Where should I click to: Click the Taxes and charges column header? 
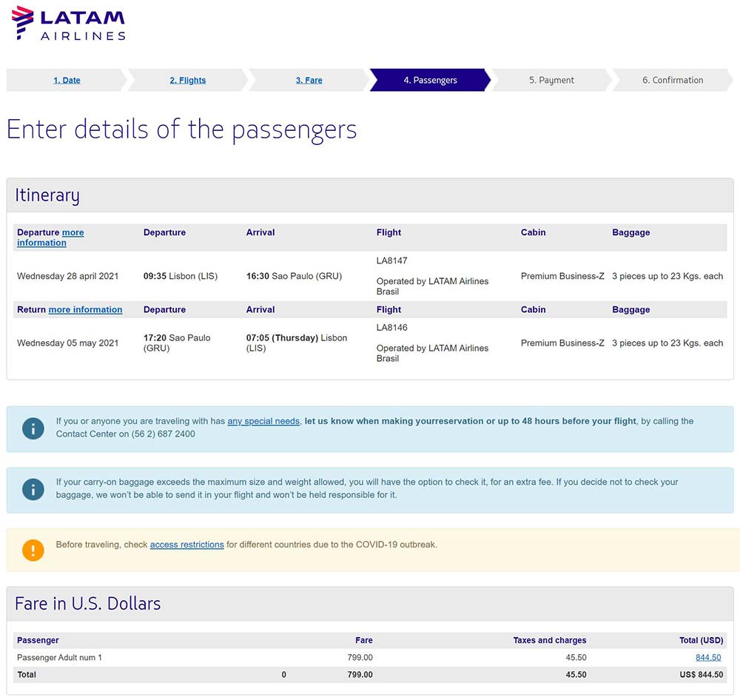tap(550, 641)
